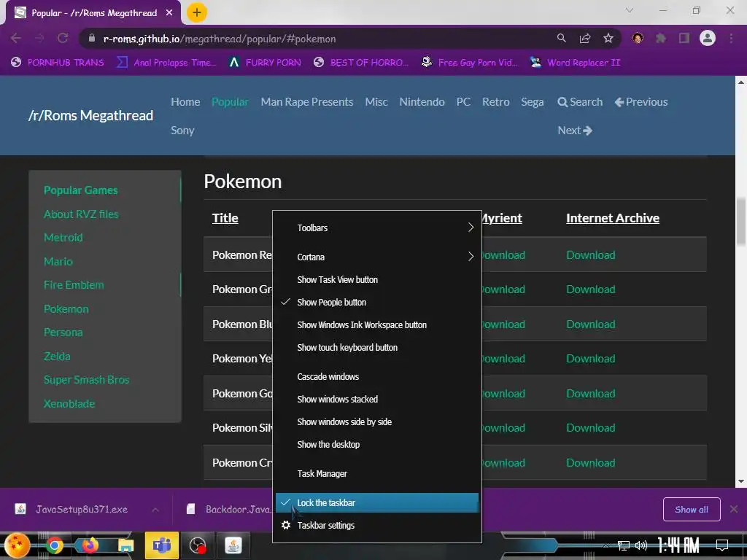Expand the Cortana submenu

click(377, 257)
